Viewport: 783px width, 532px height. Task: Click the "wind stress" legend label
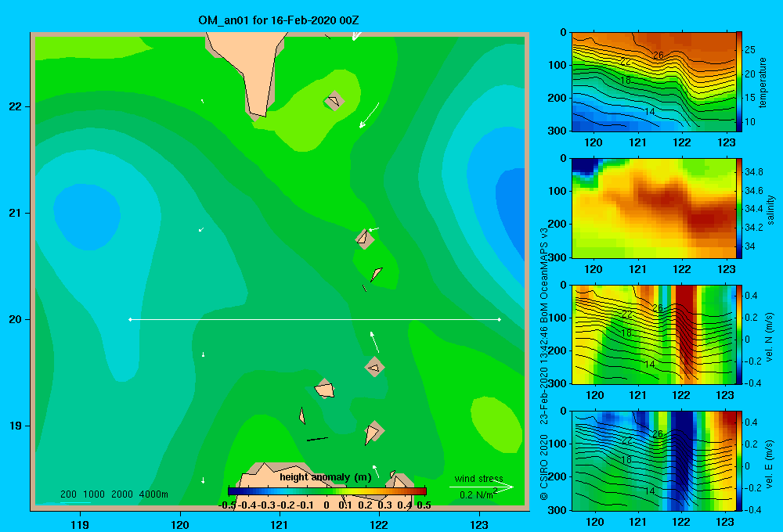coord(479,478)
